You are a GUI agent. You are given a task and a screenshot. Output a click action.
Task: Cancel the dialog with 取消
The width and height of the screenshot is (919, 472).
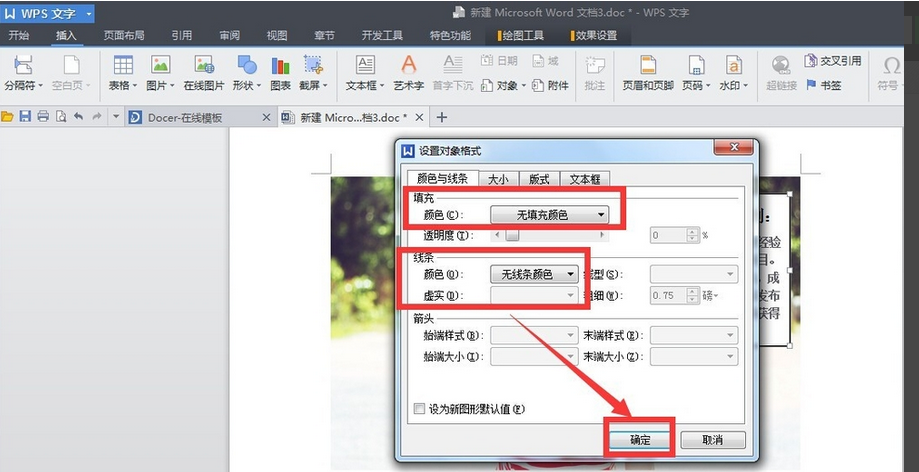(x=713, y=440)
